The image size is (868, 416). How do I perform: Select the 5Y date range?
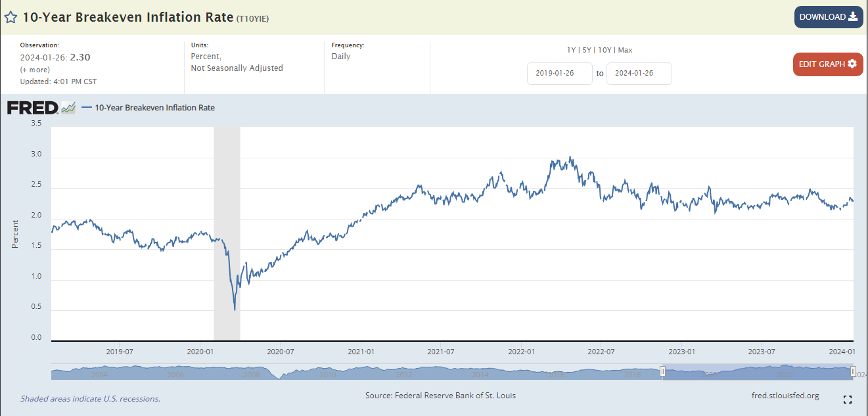[x=587, y=50]
